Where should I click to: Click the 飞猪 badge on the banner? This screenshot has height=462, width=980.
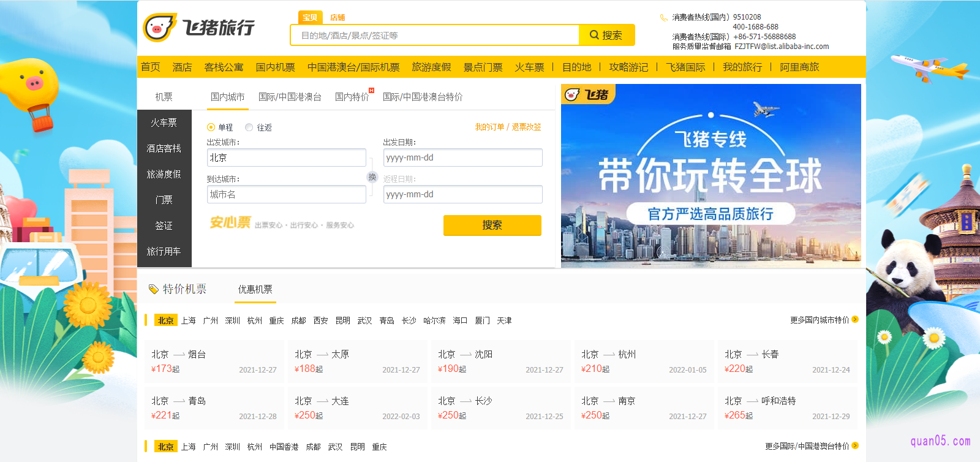click(588, 94)
